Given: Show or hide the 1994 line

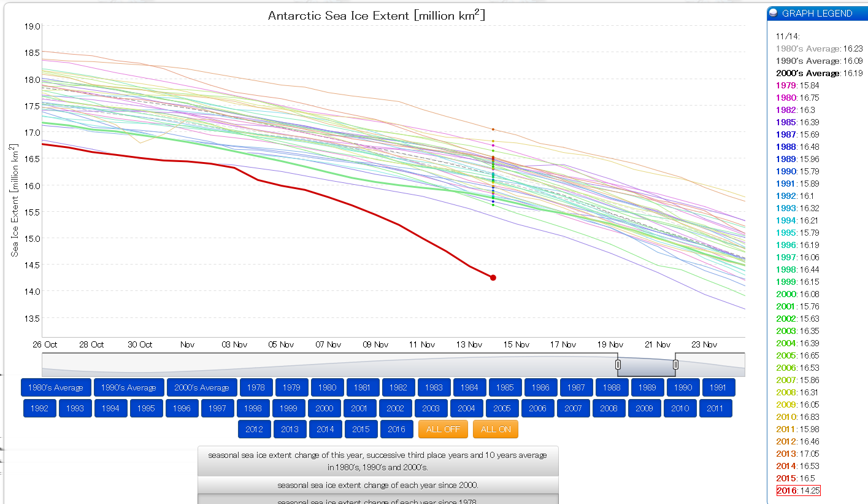Looking at the screenshot, I should tap(110, 408).
